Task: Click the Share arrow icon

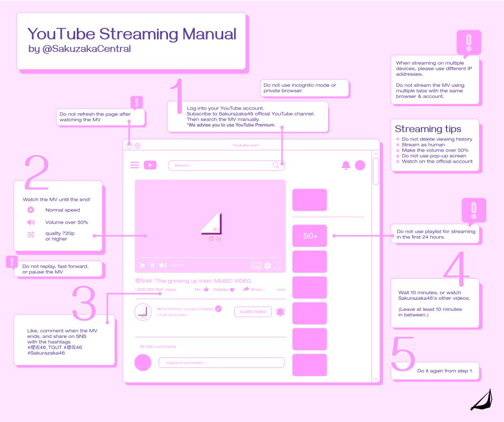Action: click(246, 289)
